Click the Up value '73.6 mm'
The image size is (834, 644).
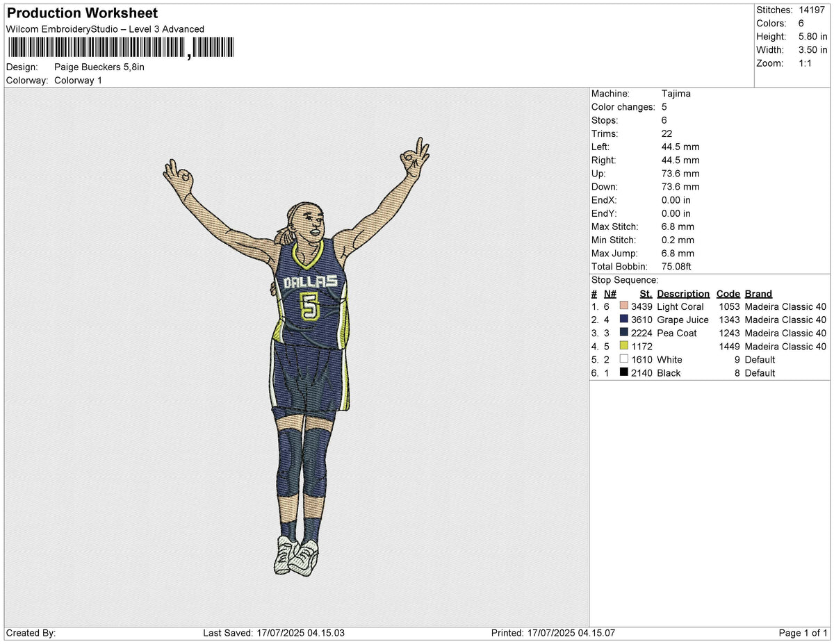pos(680,173)
